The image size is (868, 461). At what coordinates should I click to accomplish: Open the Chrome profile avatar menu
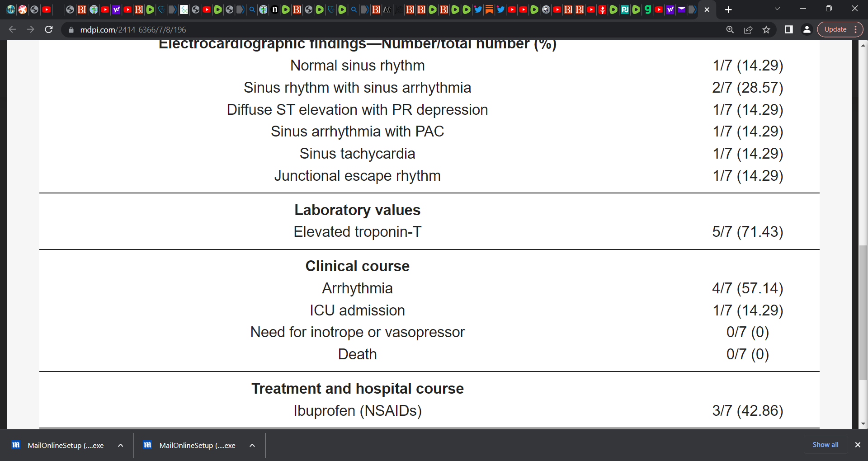coord(807,29)
